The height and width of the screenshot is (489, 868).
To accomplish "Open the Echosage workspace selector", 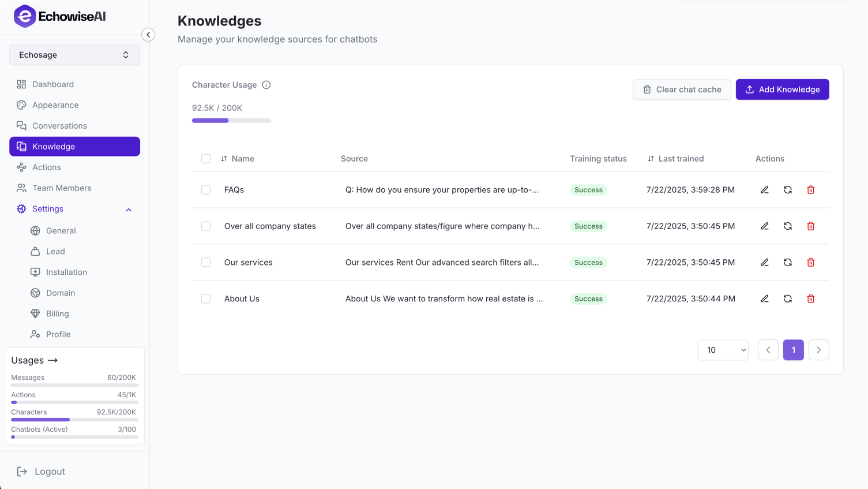I will 74,54.
